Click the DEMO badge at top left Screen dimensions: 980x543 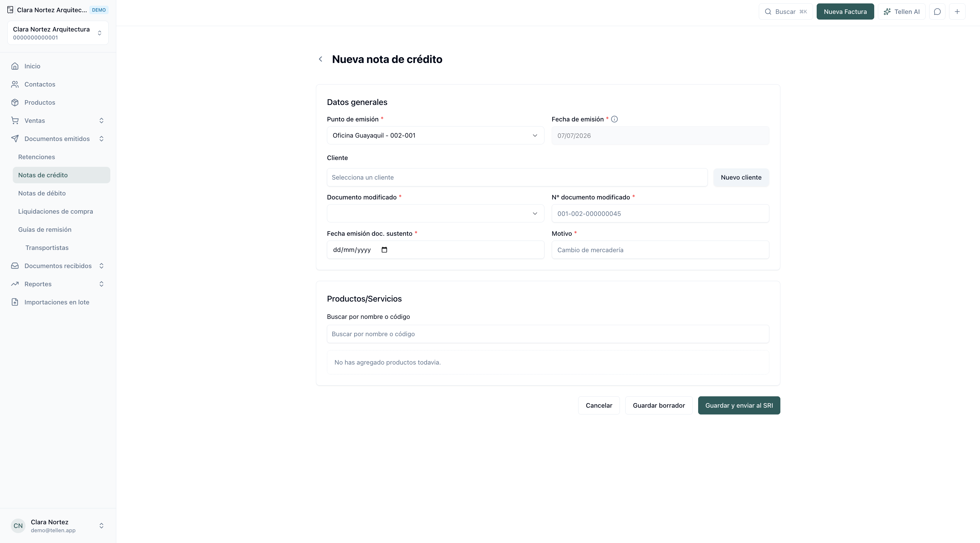(x=99, y=10)
